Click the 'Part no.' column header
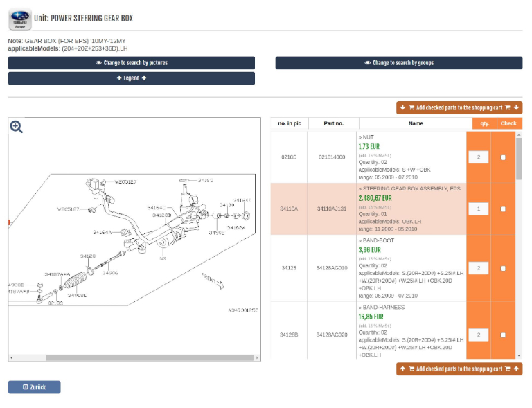Screen dimensions: 532x408 point(333,123)
